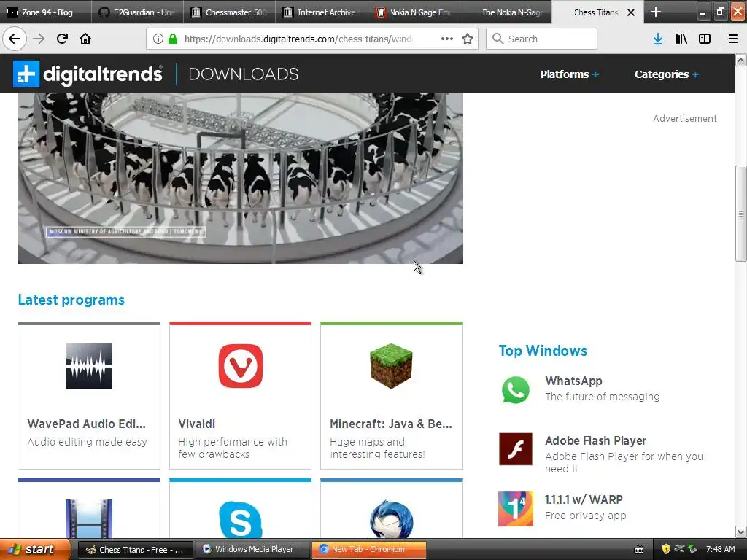Viewport: 747px width, 560px height.
Task: Open page actions three-dots menu
Action: [447, 39]
